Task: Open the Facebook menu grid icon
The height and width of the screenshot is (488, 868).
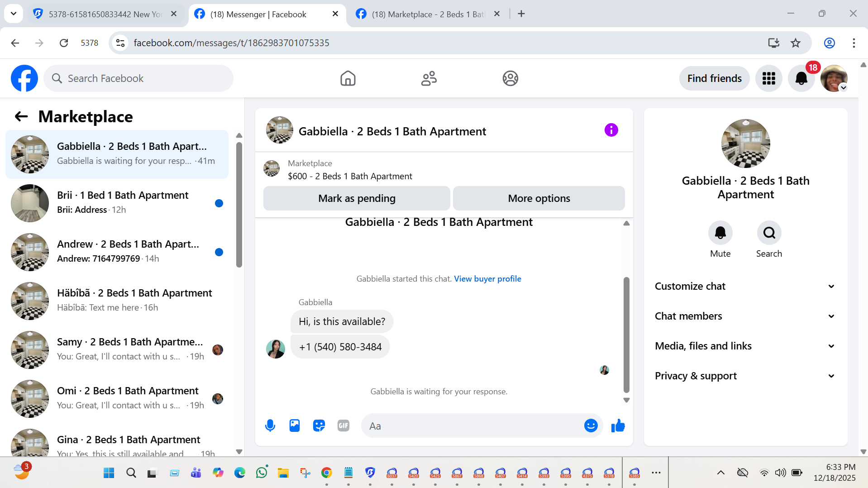Action: point(768,78)
